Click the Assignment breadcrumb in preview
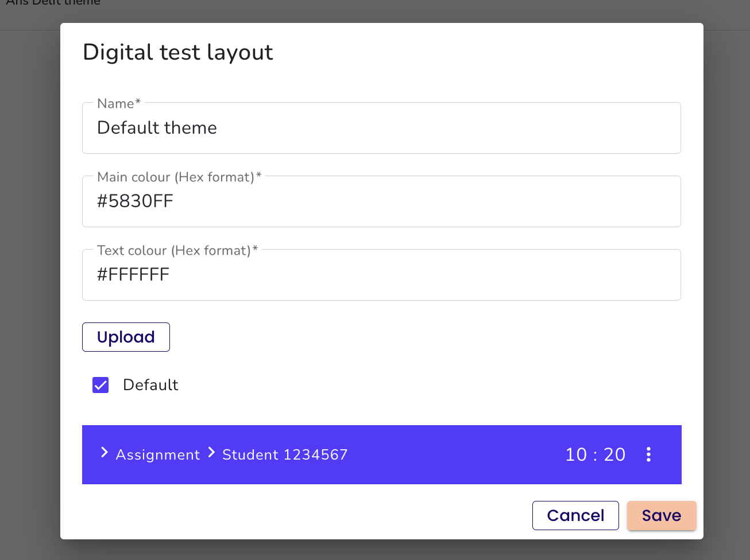 click(158, 455)
